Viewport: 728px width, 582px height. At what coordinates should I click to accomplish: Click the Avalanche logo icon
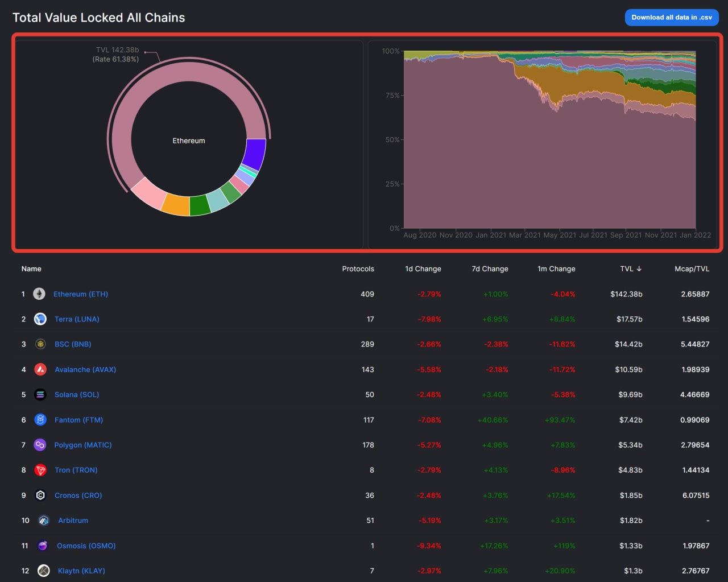[40, 369]
